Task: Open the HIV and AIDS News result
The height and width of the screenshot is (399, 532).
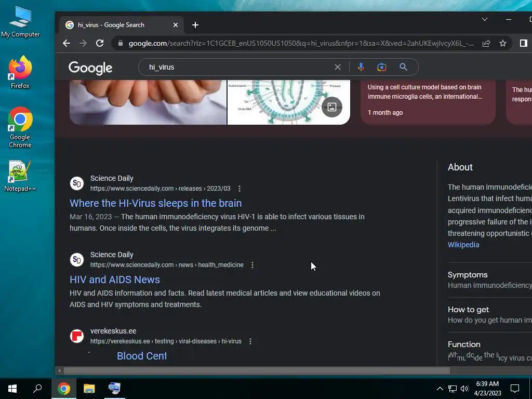Action: (115, 280)
